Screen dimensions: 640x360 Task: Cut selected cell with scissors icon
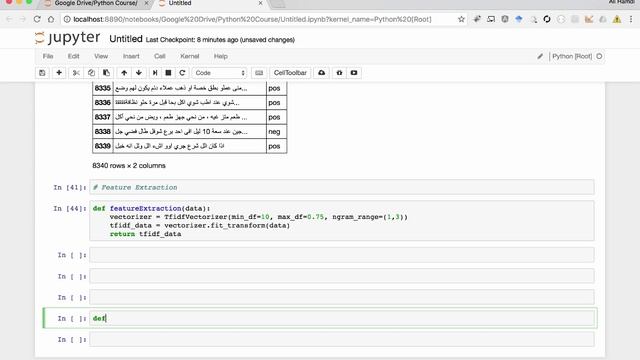point(76,73)
